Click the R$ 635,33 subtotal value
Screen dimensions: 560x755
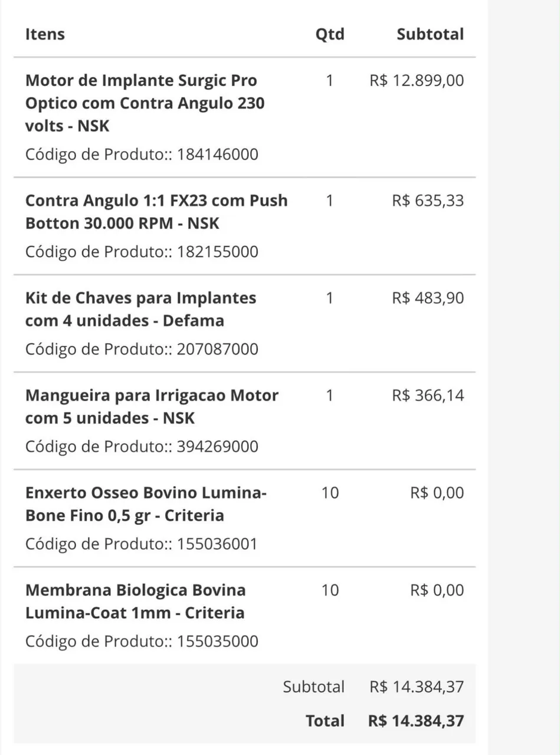[x=428, y=201]
